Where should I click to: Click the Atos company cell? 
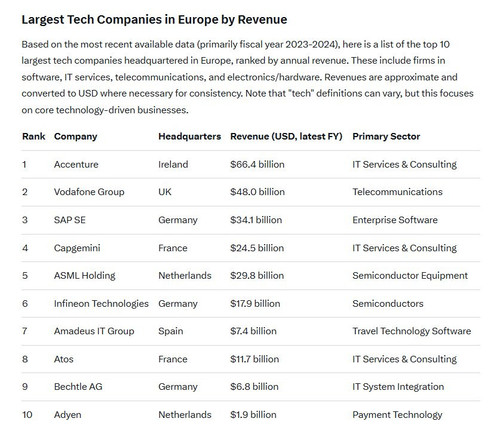pos(64,359)
